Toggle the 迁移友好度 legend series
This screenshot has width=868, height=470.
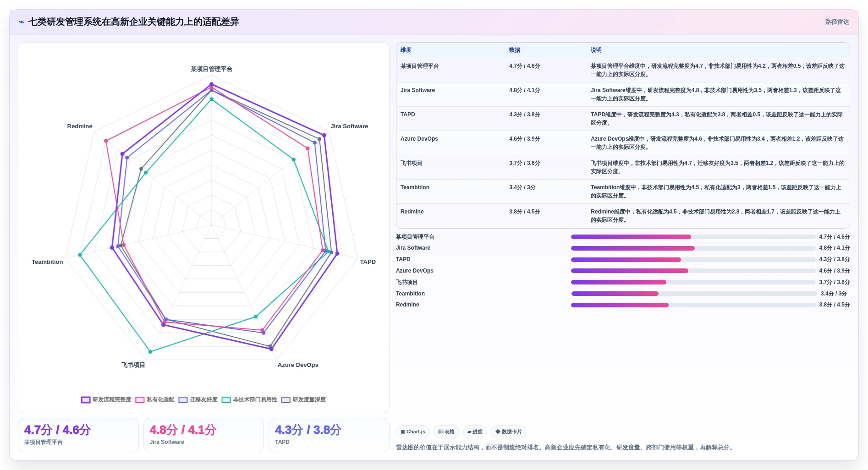(198, 399)
